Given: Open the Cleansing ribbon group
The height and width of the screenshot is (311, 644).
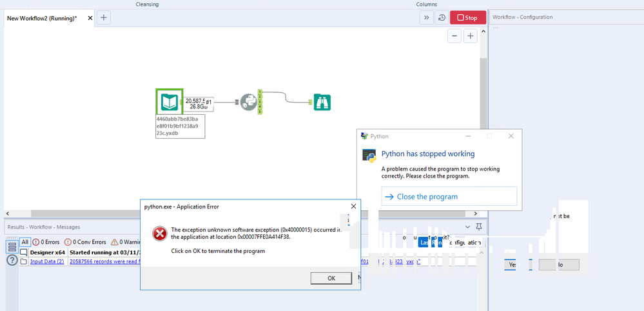Looking at the screenshot, I should click(147, 4).
